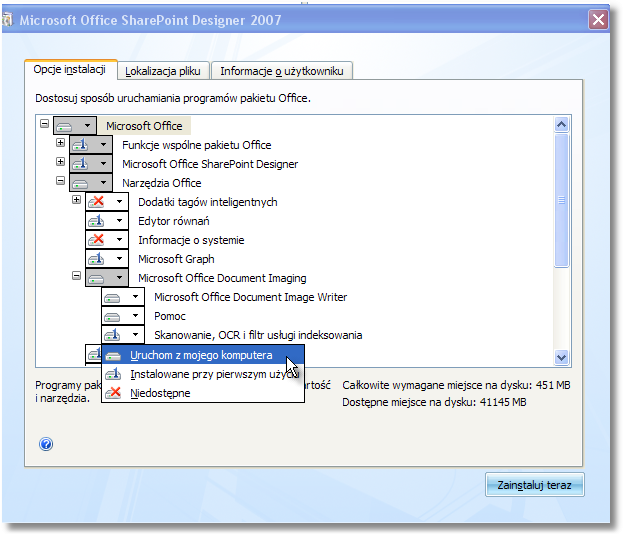624x537 pixels.
Task: Collapse the Narzędzia Office node
Action: point(60,181)
